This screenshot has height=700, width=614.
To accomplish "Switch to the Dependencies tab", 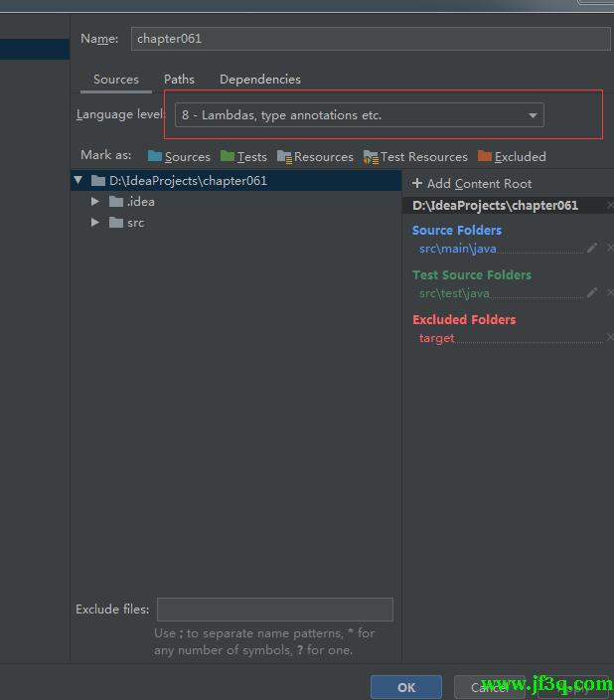I will (259, 80).
